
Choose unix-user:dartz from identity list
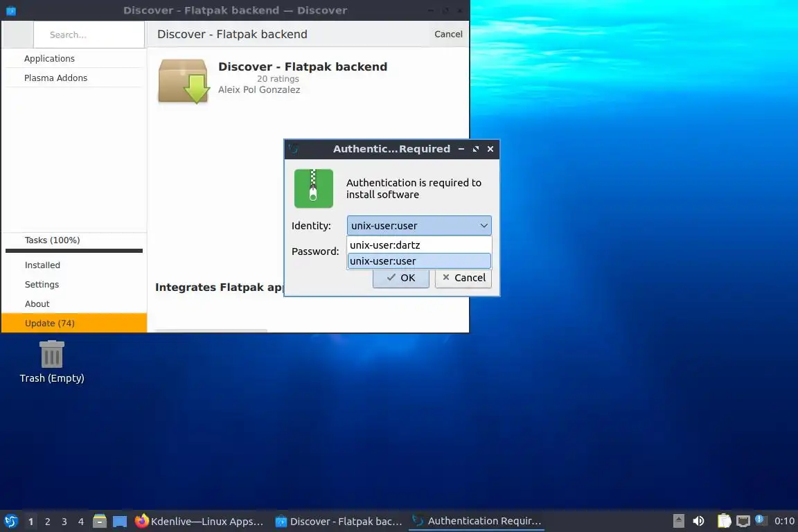tap(419, 245)
